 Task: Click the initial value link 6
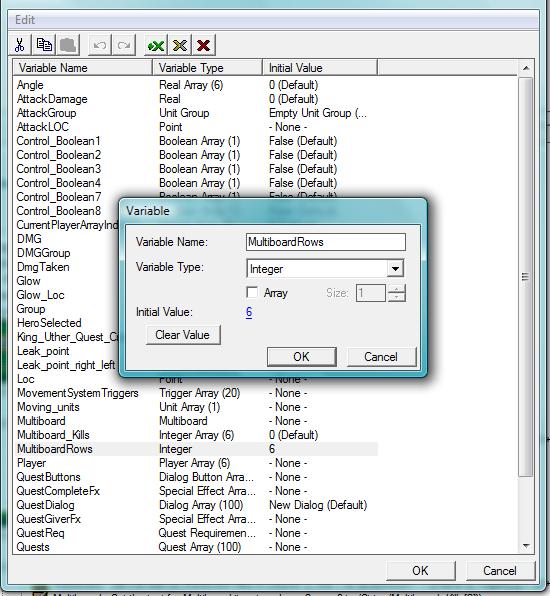click(x=249, y=312)
